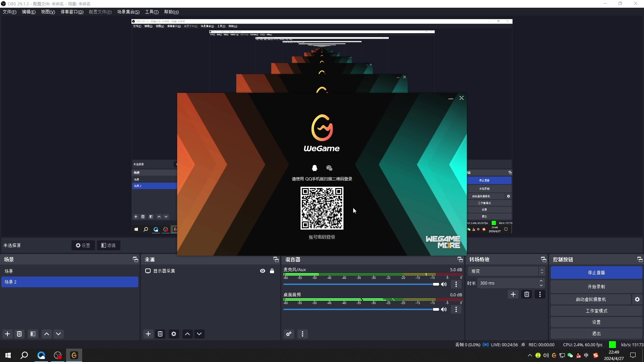644x362 pixels.
Task: Open 设置 button in controls panel
Action: click(x=596, y=322)
